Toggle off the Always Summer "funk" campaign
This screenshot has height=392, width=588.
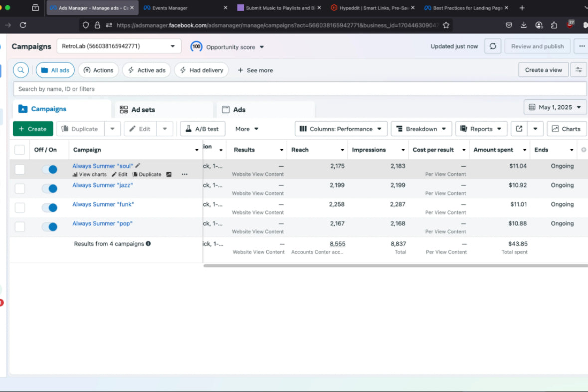pos(49,208)
